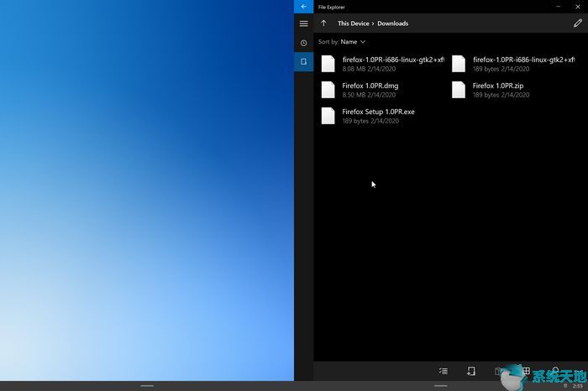Click the Downloads breadcrumb
Viewport: 588px width, 391px height.
[392, 23]
